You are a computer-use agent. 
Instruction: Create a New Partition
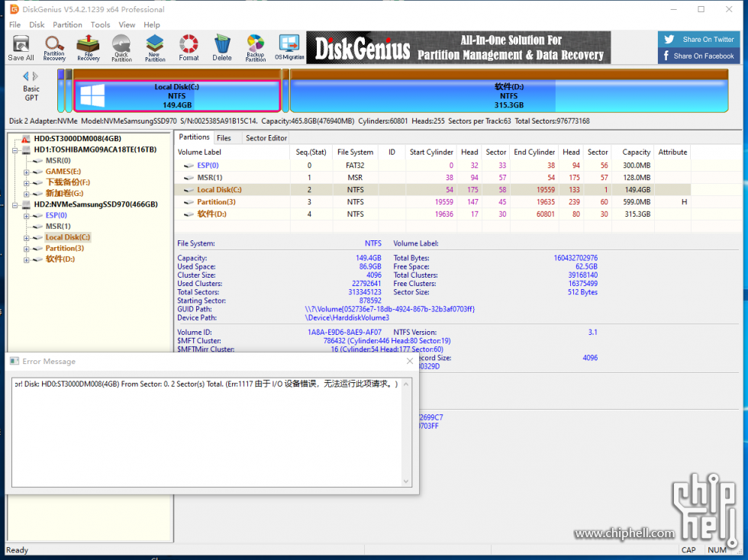click(155, 48)
